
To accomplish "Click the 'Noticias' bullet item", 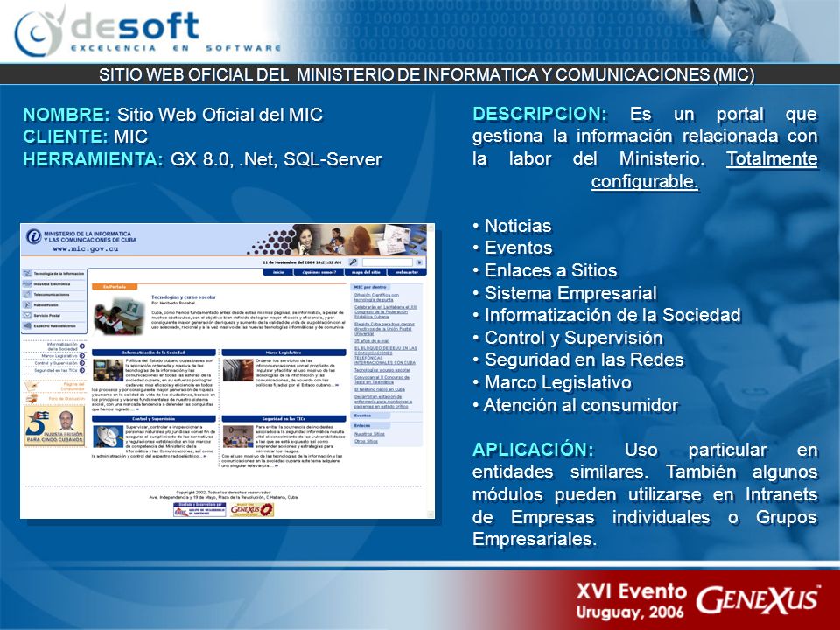I will 517,226.
